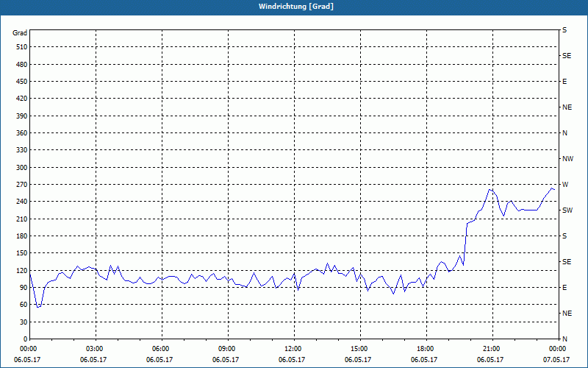Click the 07.05.17 date label
This screenshot has height=368, width=588.
coord(556,360)
